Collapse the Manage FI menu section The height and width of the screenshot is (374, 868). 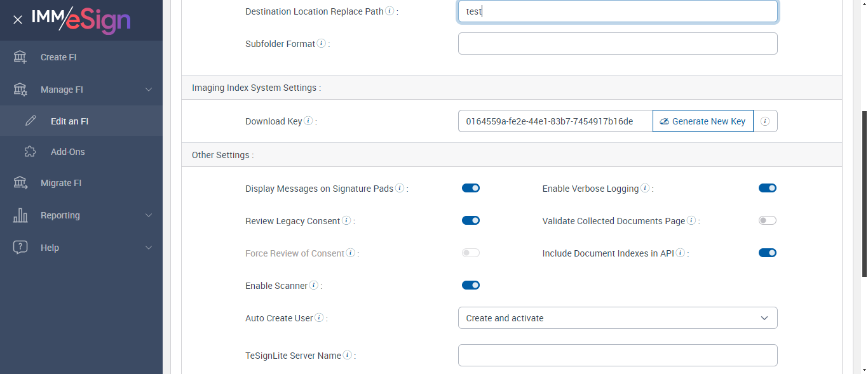(x=148, y=90)
